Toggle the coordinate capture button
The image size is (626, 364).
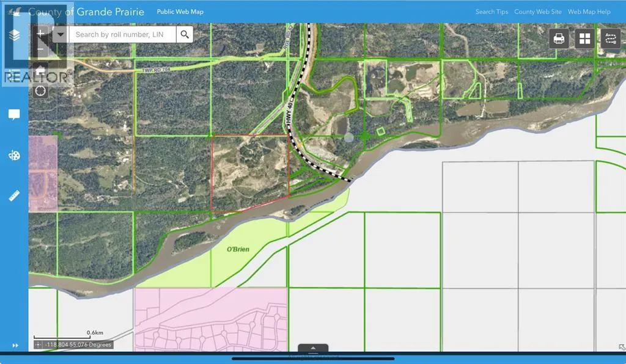(x=39, y=345)
